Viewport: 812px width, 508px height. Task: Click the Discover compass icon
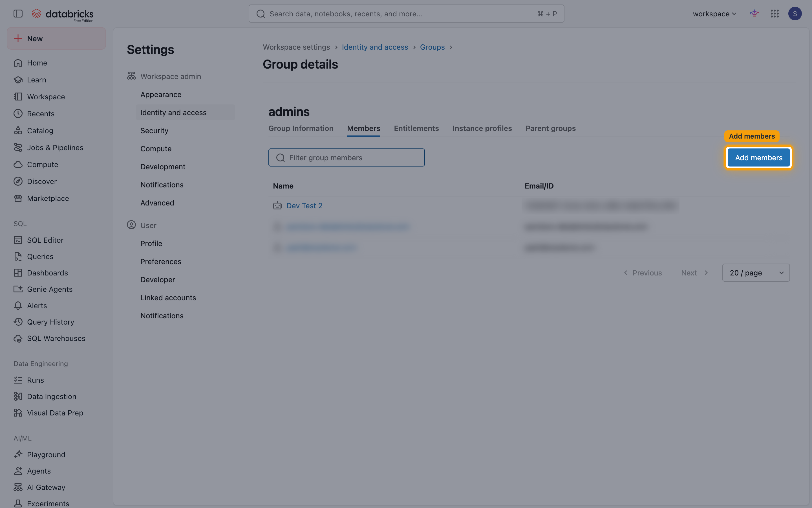click(18, 181)
